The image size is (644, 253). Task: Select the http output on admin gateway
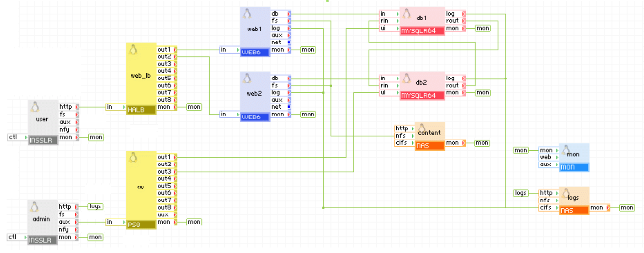(x=68, y=207)
